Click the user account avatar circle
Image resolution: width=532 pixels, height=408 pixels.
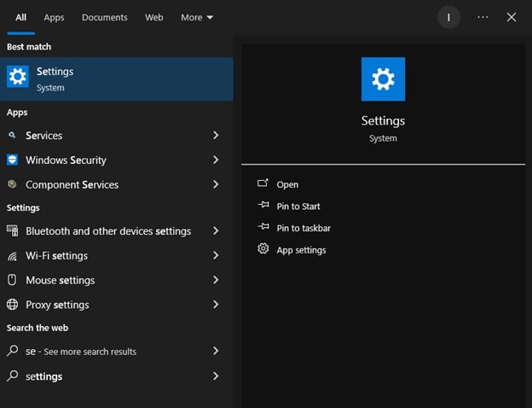(448, 17)
